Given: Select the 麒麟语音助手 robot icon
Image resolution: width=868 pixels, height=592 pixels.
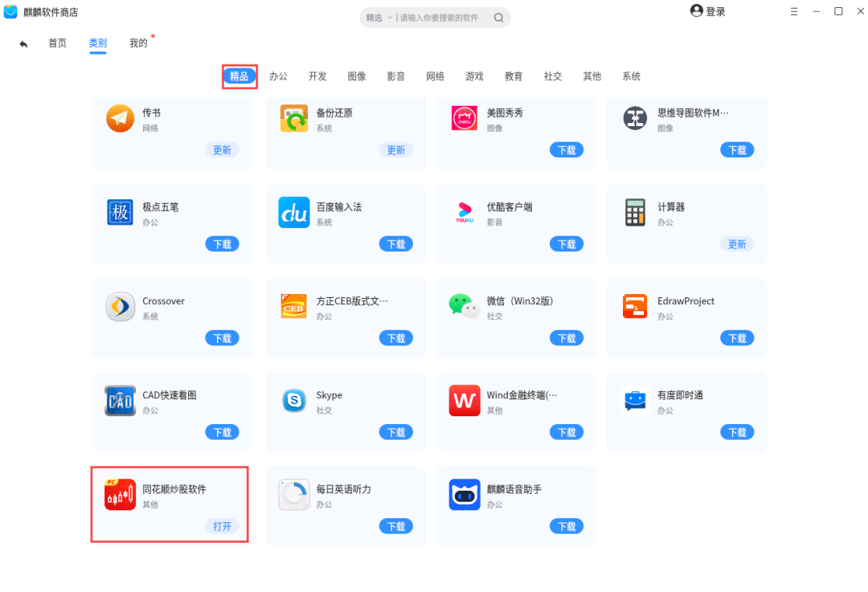Looking at the screenshot, I should tap(465, 495).
